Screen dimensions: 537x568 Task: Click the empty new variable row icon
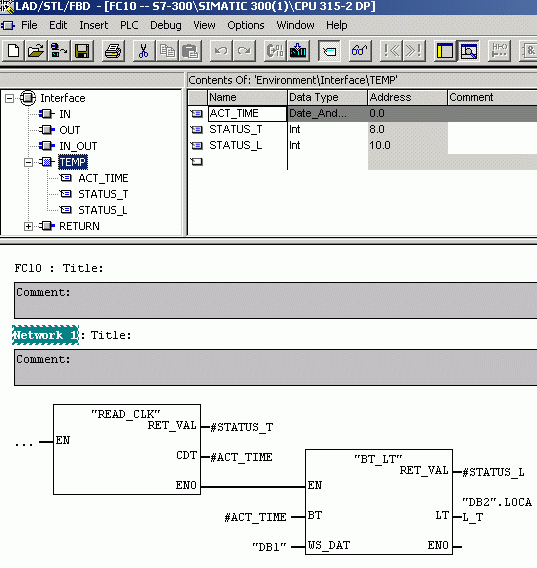[x=197, y=162]
